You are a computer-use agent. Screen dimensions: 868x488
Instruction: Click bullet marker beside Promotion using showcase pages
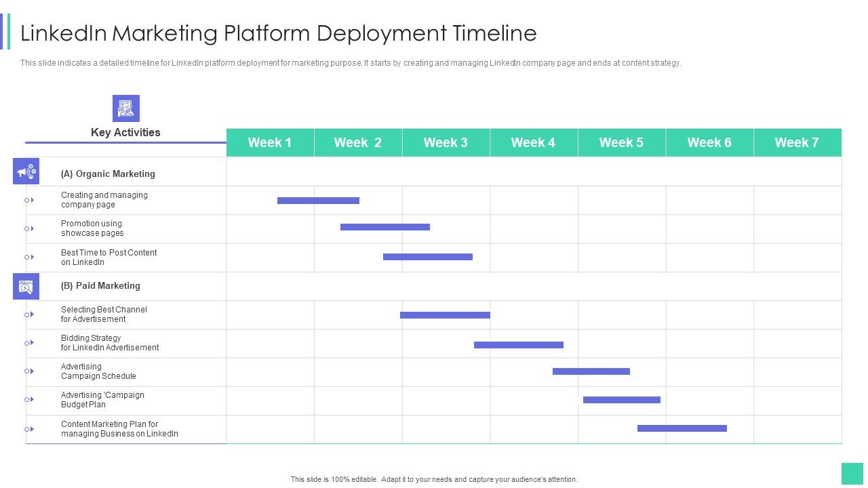pyautogui.click(x=29, y=229)
